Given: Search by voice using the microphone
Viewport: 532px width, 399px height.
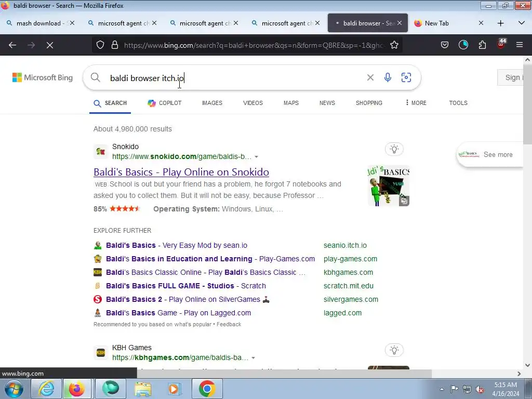Looking at the screenshot, I should pyautogui.click(x=388, y=78).
